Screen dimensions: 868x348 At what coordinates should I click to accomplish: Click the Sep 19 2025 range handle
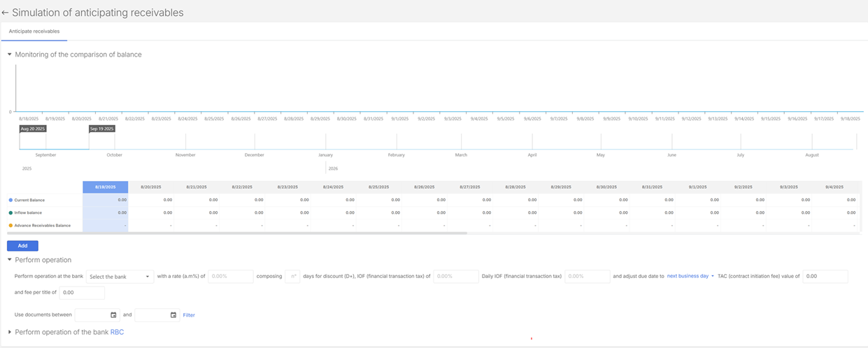[x=101, y=129]
